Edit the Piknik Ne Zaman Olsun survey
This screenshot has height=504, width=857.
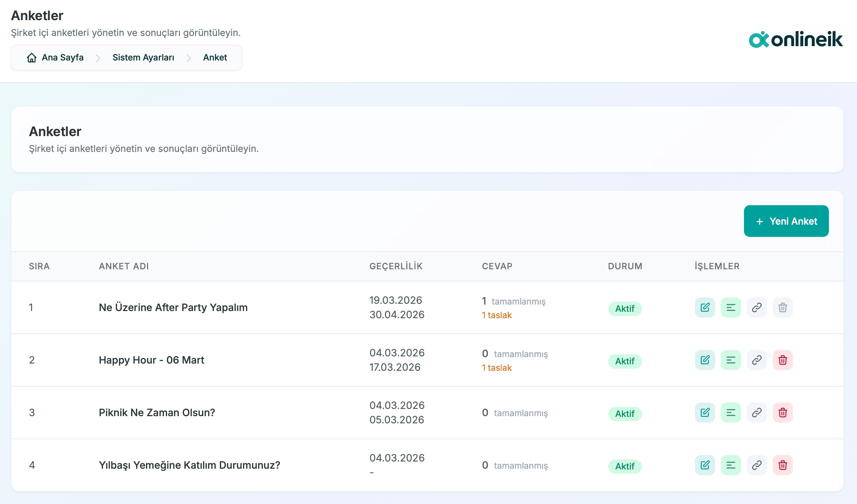coord(705,413)
